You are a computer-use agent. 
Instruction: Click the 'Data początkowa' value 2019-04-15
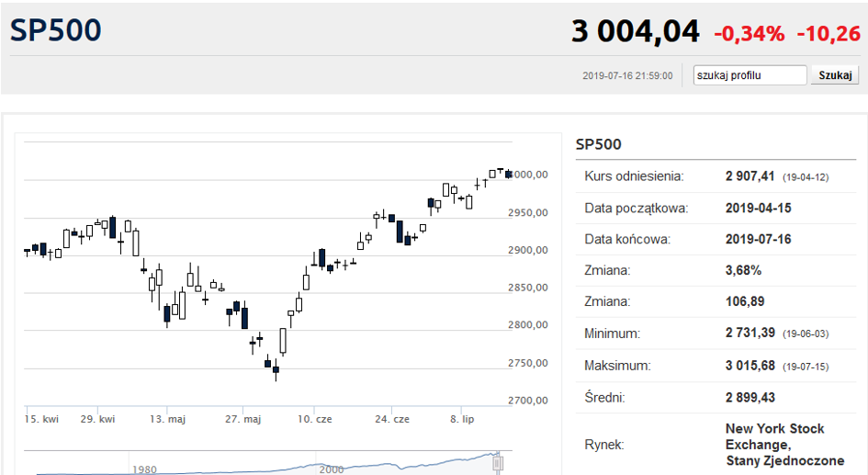coord(759,209)
